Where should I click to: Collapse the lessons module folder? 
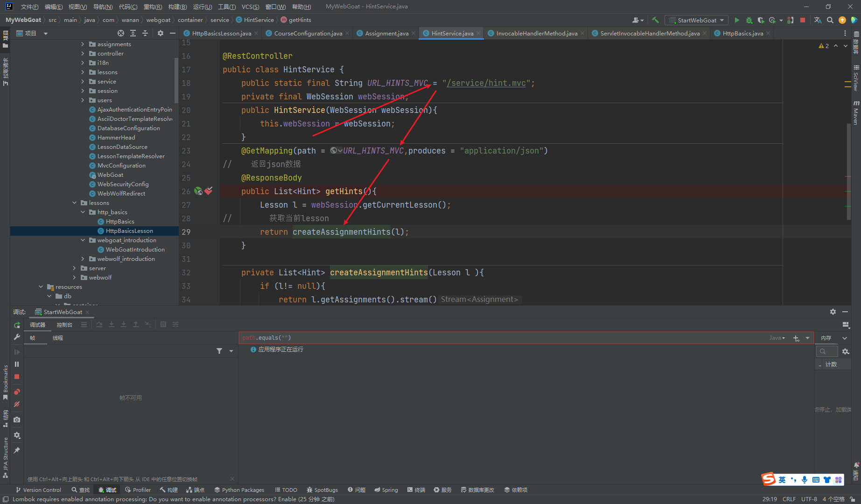pos(75,203)
